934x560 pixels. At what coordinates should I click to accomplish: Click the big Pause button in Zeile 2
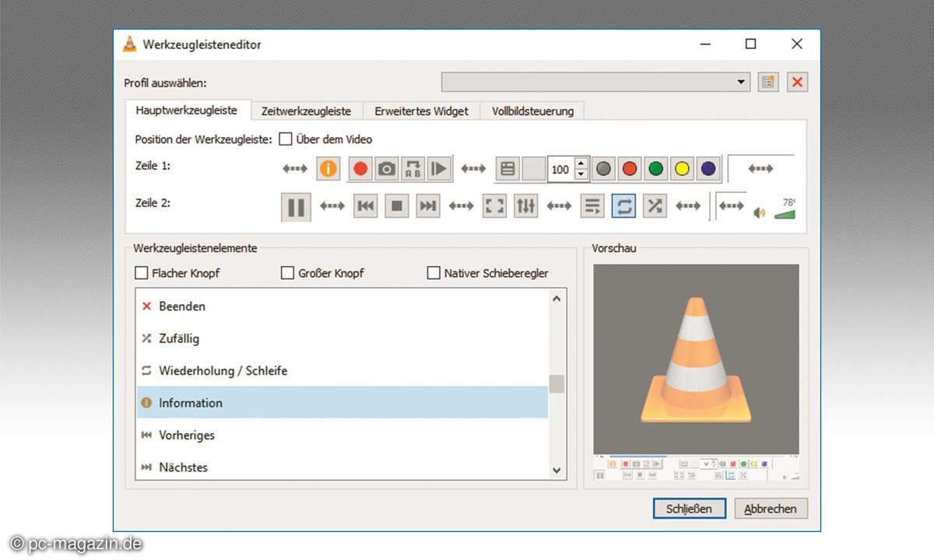296,207
